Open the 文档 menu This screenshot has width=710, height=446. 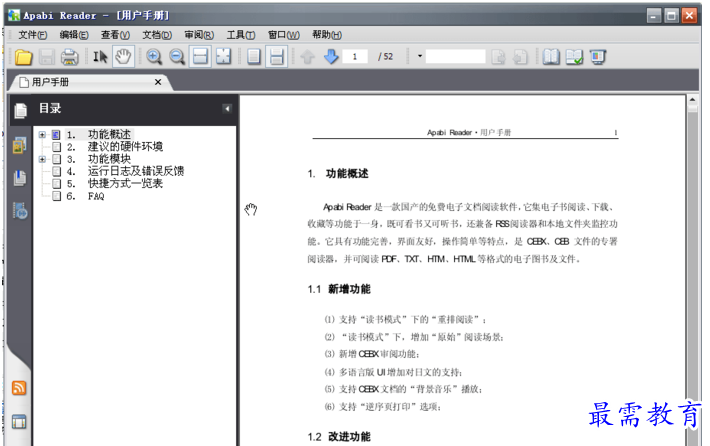[x=157, y=35]
